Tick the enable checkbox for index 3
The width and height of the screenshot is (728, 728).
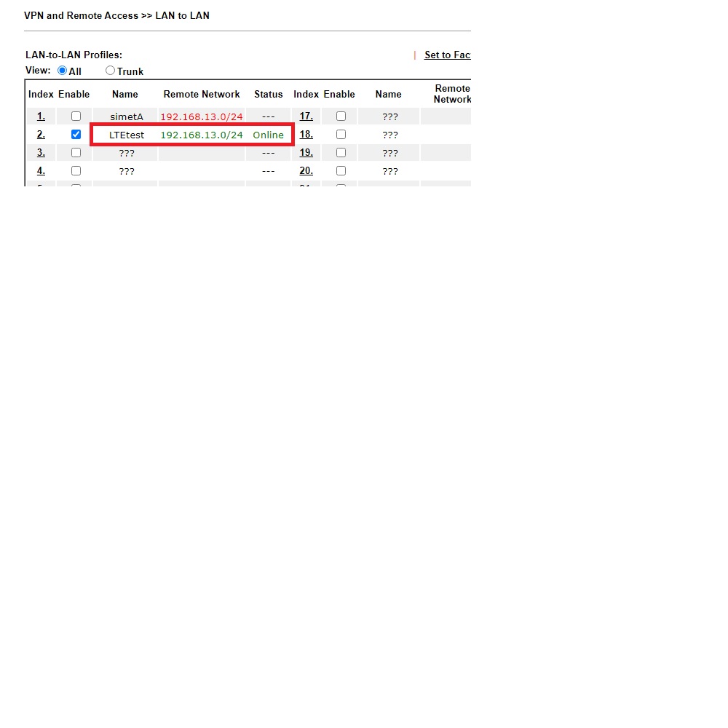pos(76,153)
